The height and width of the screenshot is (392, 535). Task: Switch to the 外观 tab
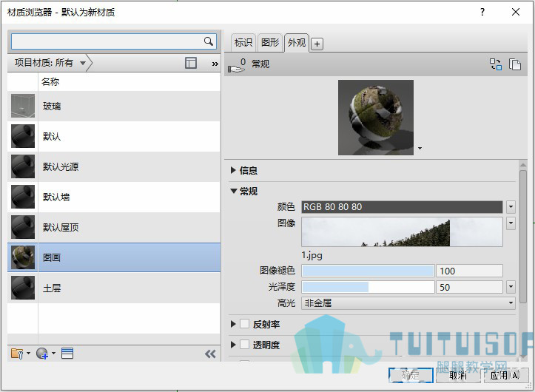click(297, 43)
